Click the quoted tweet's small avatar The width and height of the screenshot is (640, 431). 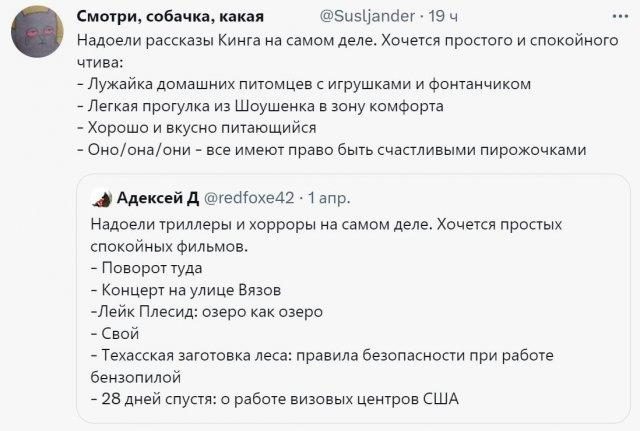(x=101, y=197)
